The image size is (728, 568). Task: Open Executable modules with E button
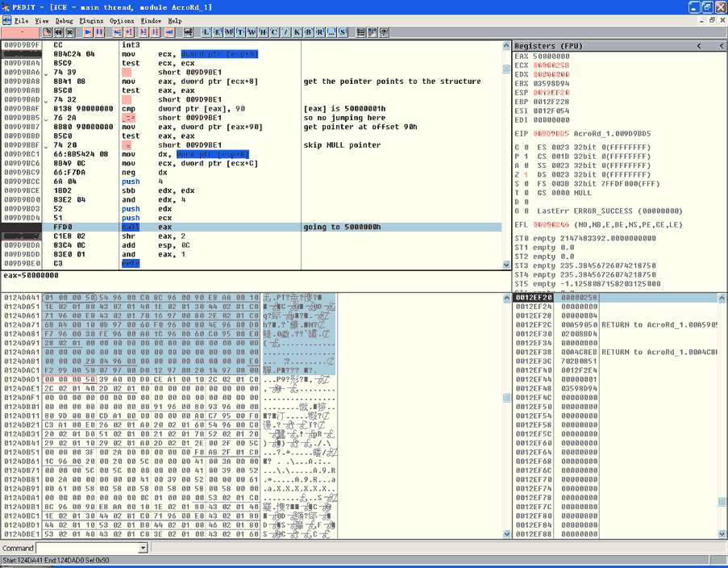(218, 32)
